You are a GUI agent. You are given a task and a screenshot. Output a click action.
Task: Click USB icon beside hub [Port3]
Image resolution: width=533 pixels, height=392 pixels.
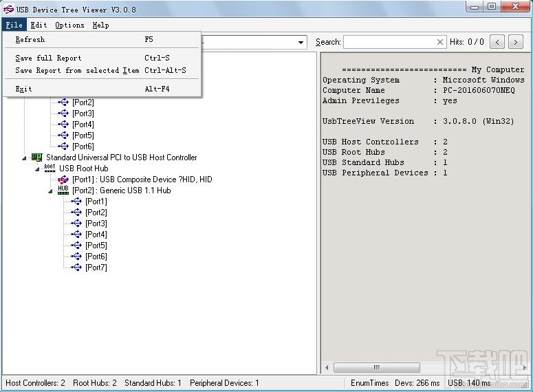(76, 224)
